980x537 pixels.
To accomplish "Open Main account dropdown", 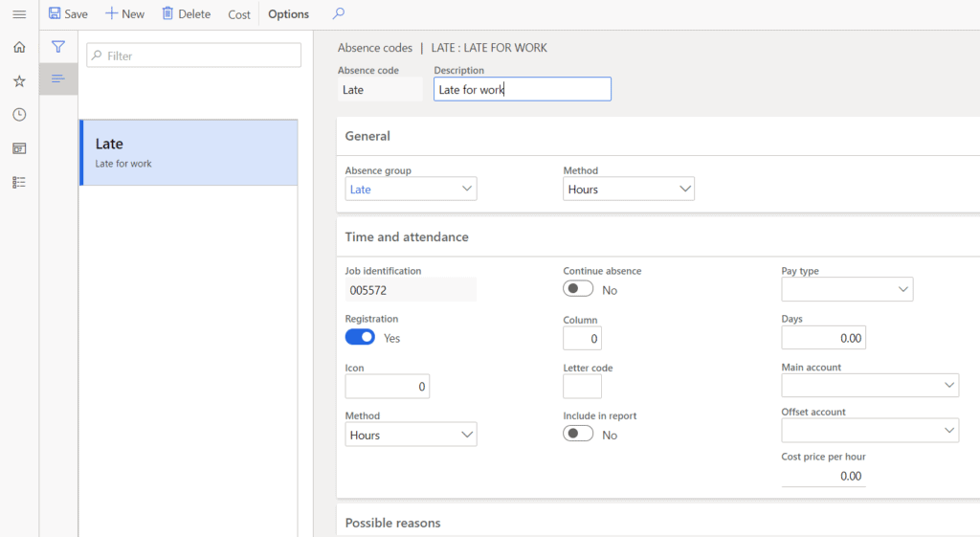I will tap(870, 385).
